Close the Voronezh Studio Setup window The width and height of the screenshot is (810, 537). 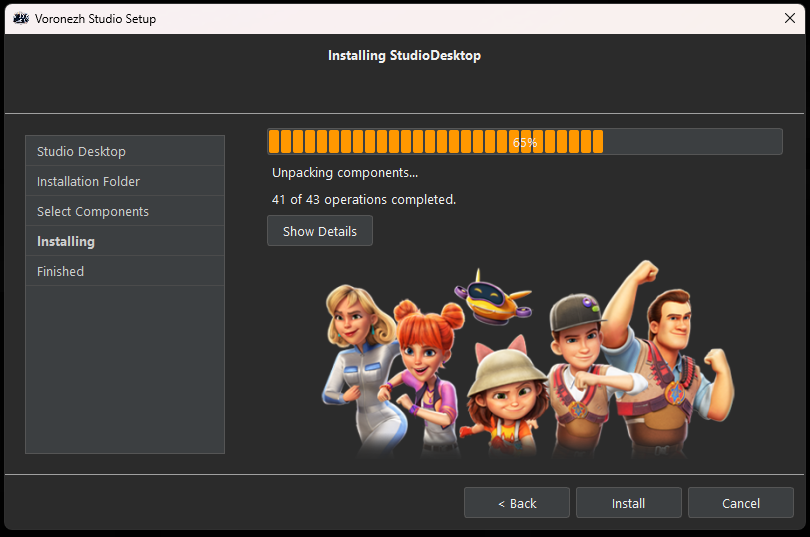pyautogui.click(x=789, y=18)
